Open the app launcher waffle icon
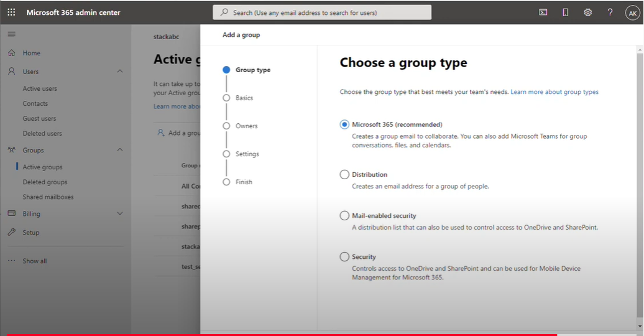This screenshot has width=644, height=336. click(11, 12)
